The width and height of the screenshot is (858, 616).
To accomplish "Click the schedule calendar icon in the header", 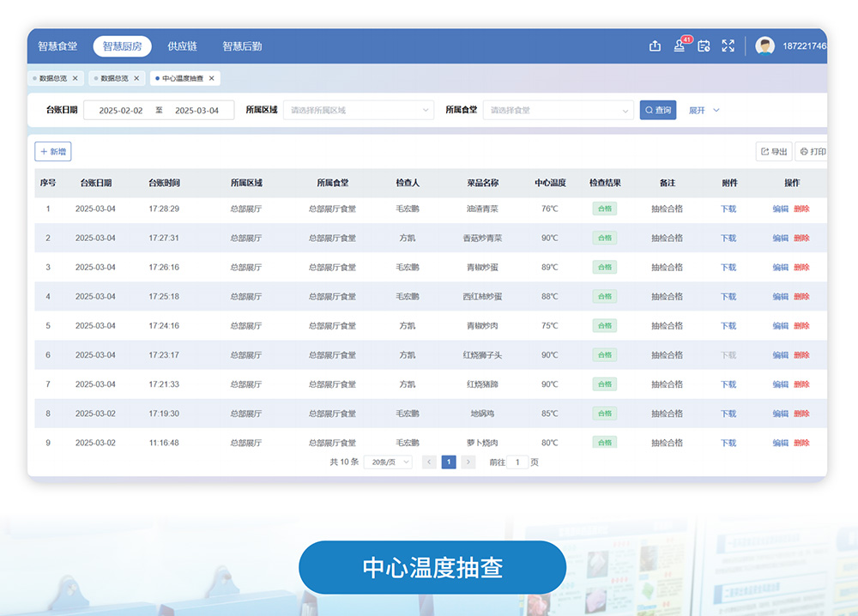I will coord(704,46).
